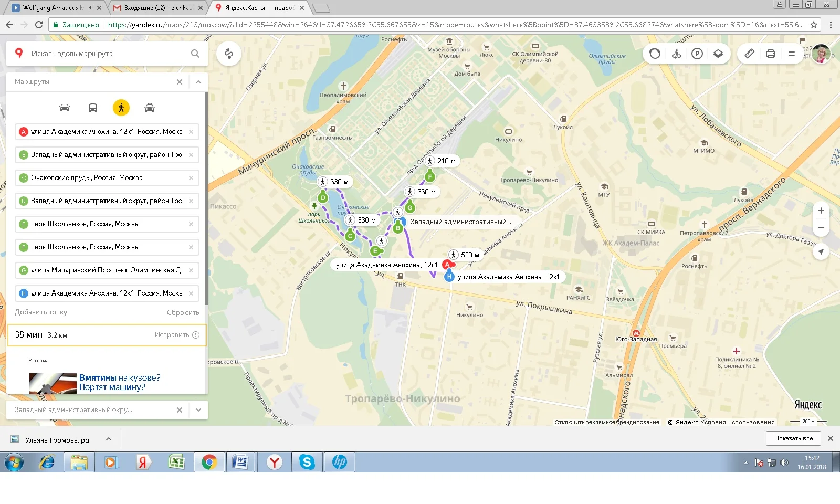The image size is (840, 504).
Task: Click the search magnifier icon
Action: 195,54
